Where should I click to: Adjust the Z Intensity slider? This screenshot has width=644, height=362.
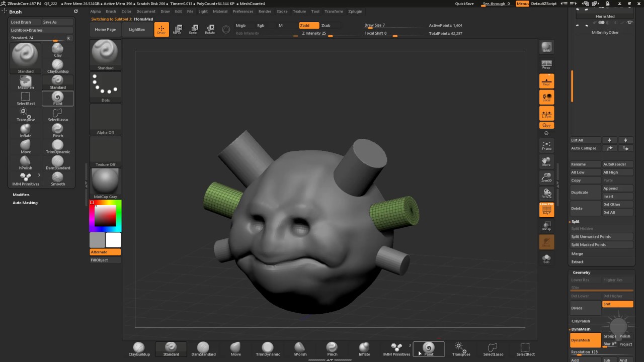[330, 34]
